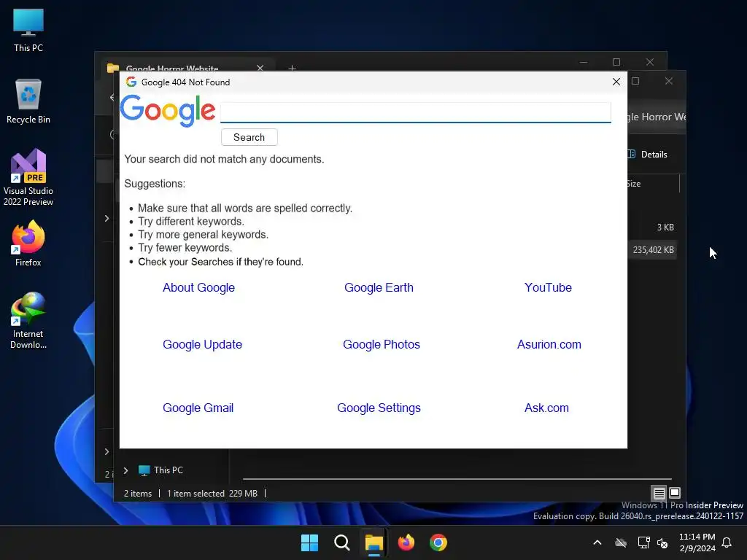The height and width of the screenshot is (560, 747).
Task: Switch to File Explorer in taskbar
Action: [x=374, y=542]
